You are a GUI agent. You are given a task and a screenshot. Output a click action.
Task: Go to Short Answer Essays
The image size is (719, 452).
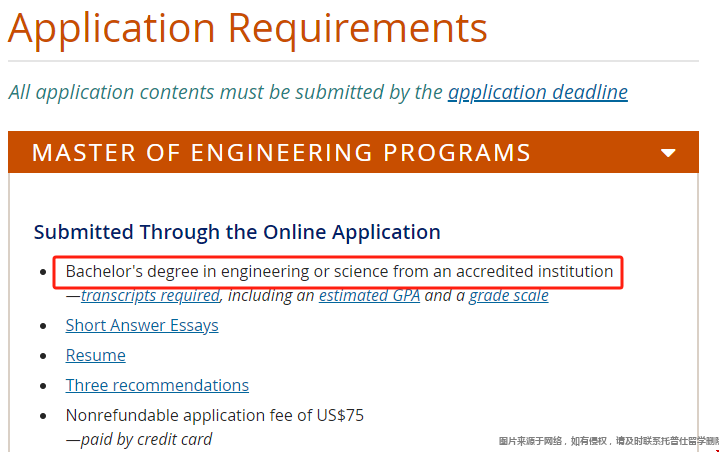[x=142, y=325]
